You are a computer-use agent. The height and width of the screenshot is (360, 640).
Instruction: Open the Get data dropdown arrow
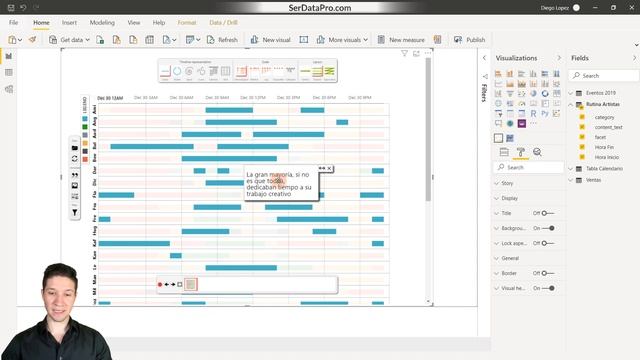pos(87,40)
